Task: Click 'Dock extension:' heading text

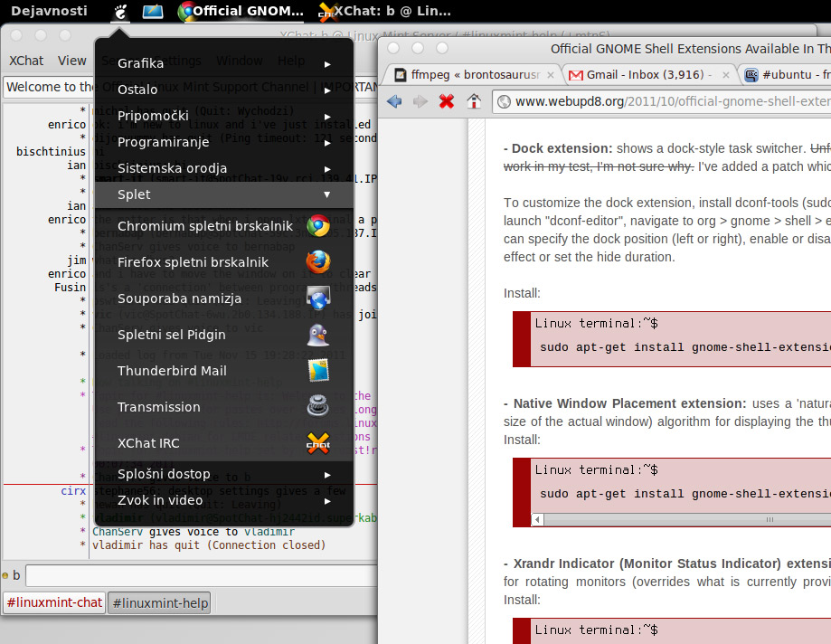Action: click(x=562, y=148)
